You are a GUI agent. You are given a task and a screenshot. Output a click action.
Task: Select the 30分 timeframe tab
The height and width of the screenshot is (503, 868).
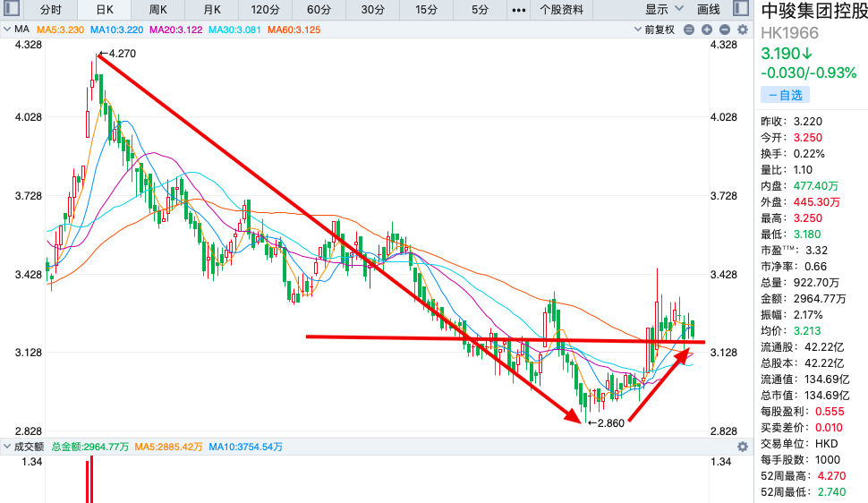click(372, 10)
